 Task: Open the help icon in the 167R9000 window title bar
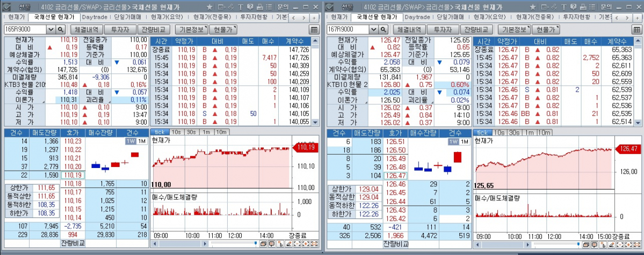[573, 7]
